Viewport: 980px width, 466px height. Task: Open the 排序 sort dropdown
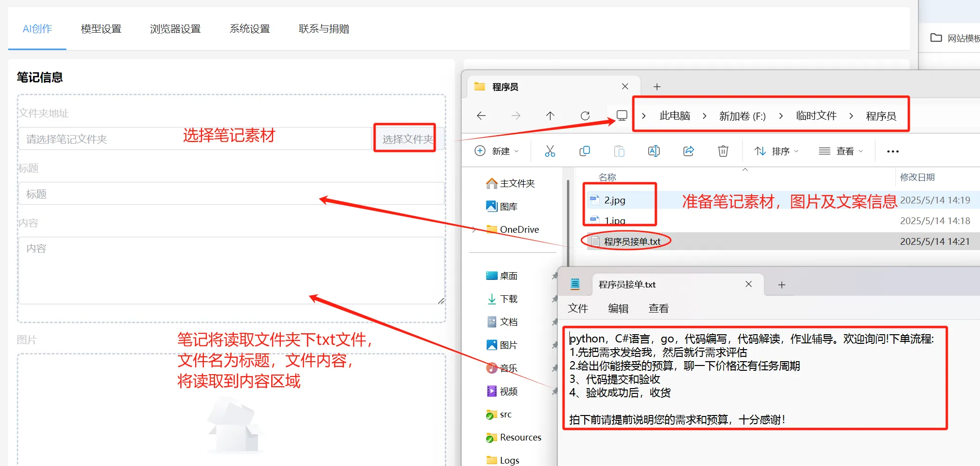(776, 151)
